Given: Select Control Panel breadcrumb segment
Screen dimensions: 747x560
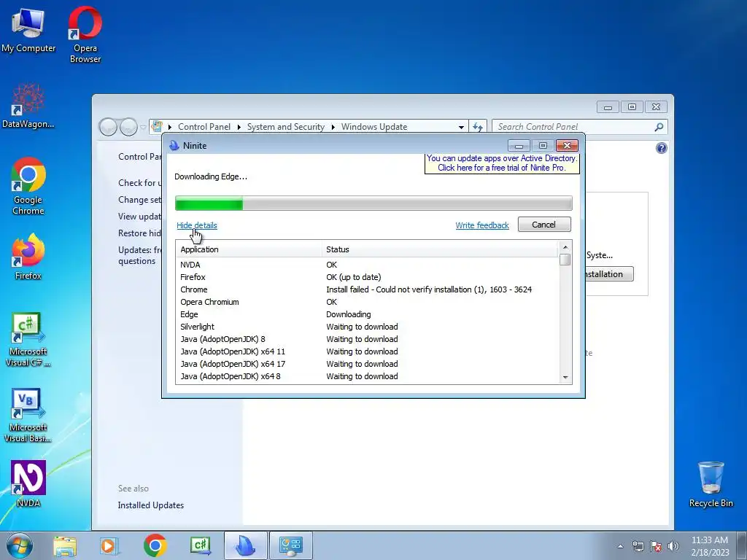Looking at the screenshot, I should (x=204, y=127).
